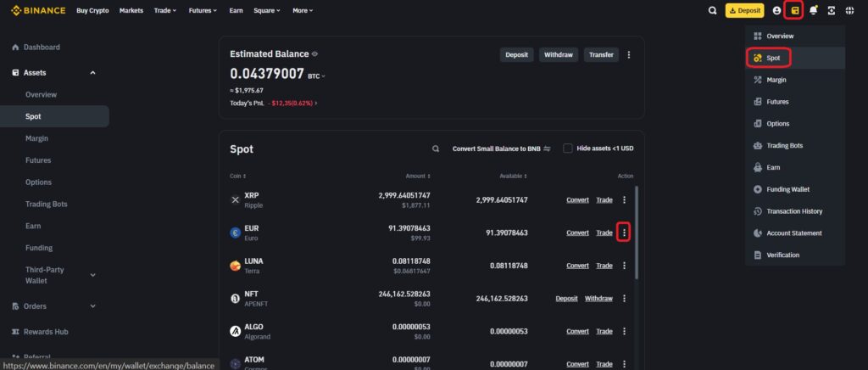Image resolution: width=868 pixels, height=370 pixels.
Task: Open the ALGO row more-actions menu
Action: 625,331
